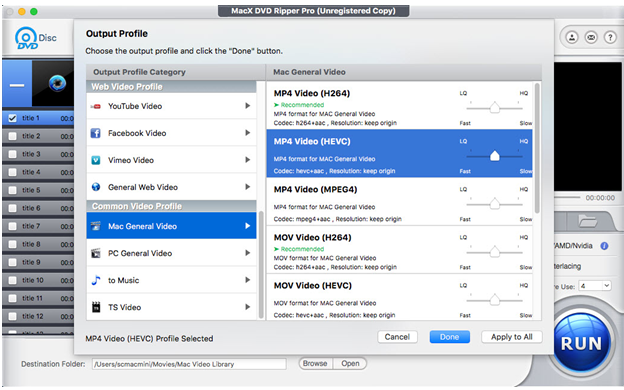This screenshot has height=390, width=624.
Task: Click the PC General Video clapperboard icon
Action: tap(96, 253)
